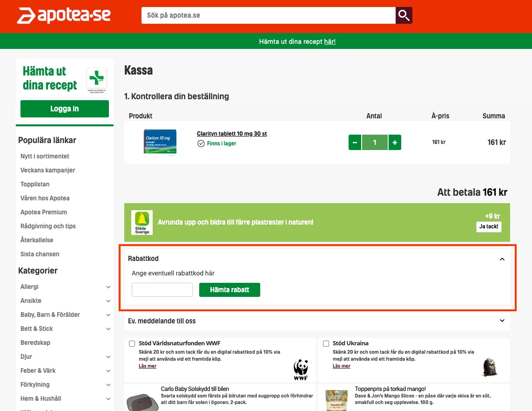Image resolution: width=532 pixels, height=411 pixels.
Task: Click the Hämta ut dina recept heading
Action: pos(50,78)
